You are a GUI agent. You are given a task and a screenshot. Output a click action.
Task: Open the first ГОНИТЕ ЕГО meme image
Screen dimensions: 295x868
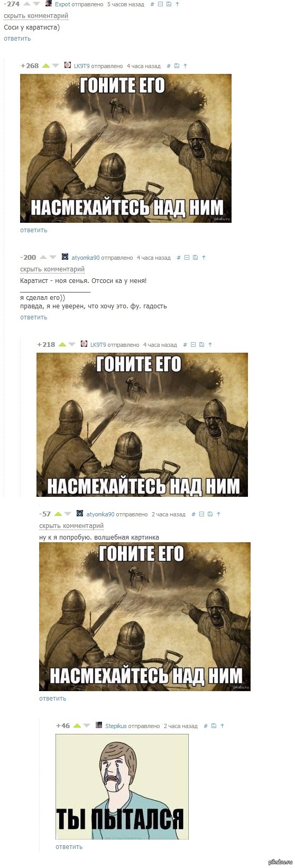(x=126, y=148)
